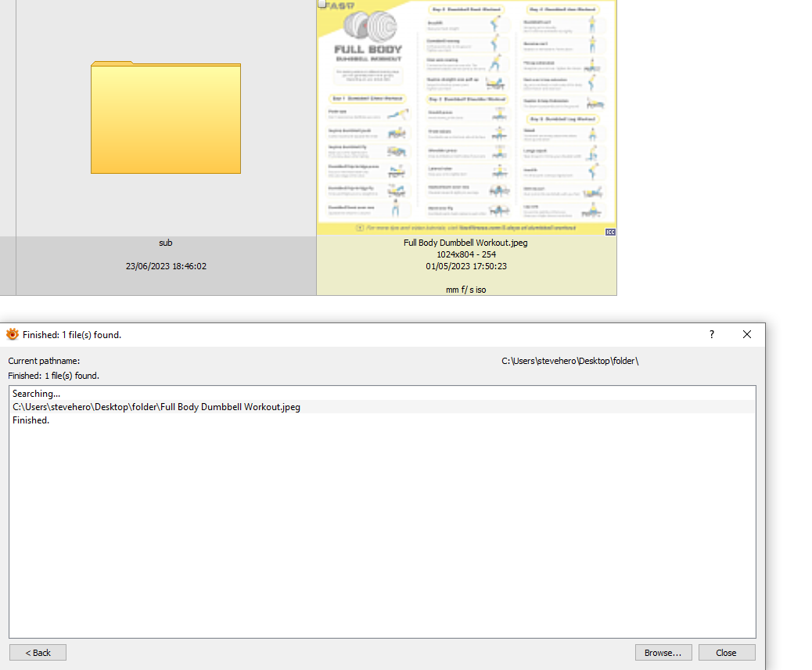Screen dimensions: 812x670
Task: Close the search results dialog with X
Action: pyautogui.click(x=747, y=335)
